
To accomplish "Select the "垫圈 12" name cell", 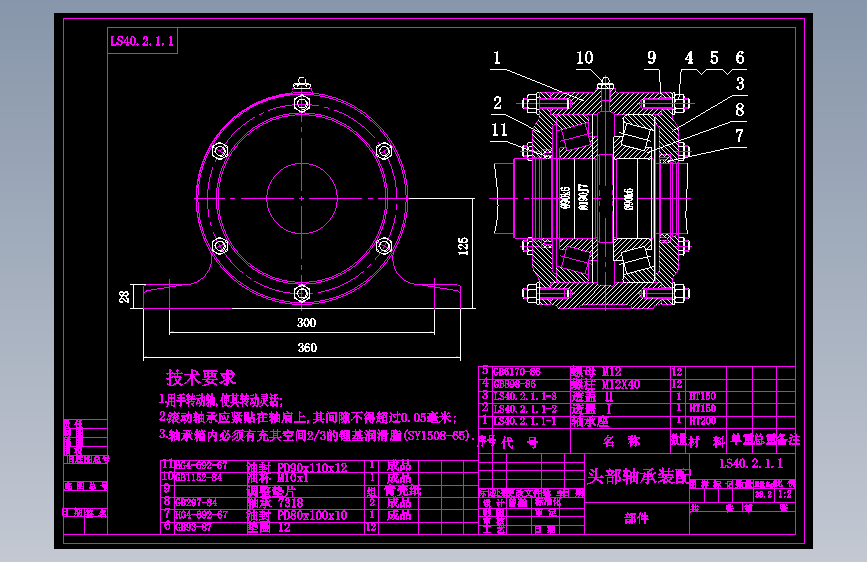I will click(268, 528).
